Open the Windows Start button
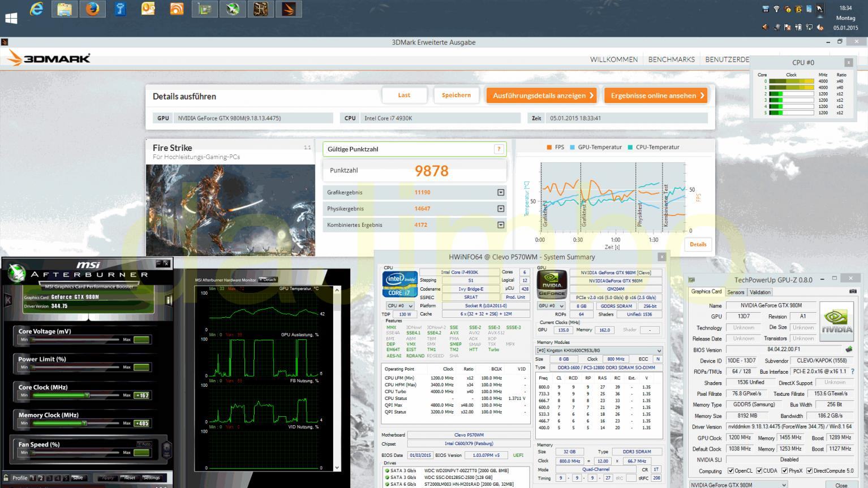This screenshot has height=488, width=868. 10,18
